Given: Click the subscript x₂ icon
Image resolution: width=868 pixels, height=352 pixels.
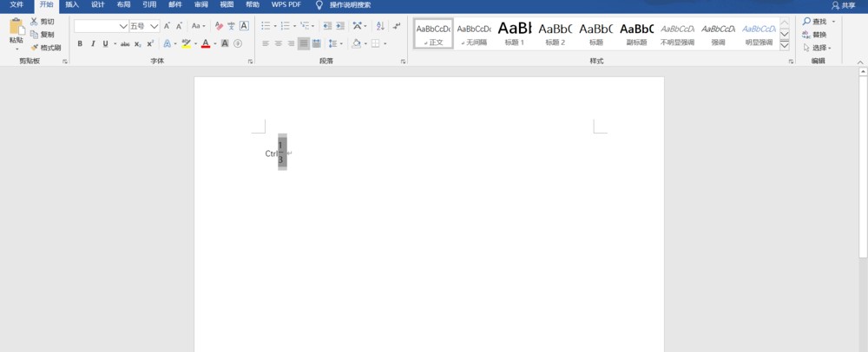Looking at the screenshot, I should point(138,43).
